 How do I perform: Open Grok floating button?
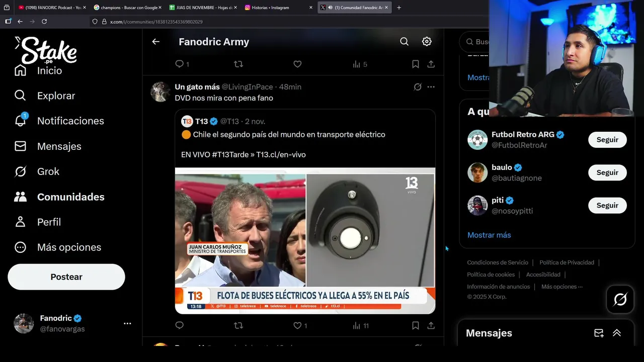[x=620, y=300]
